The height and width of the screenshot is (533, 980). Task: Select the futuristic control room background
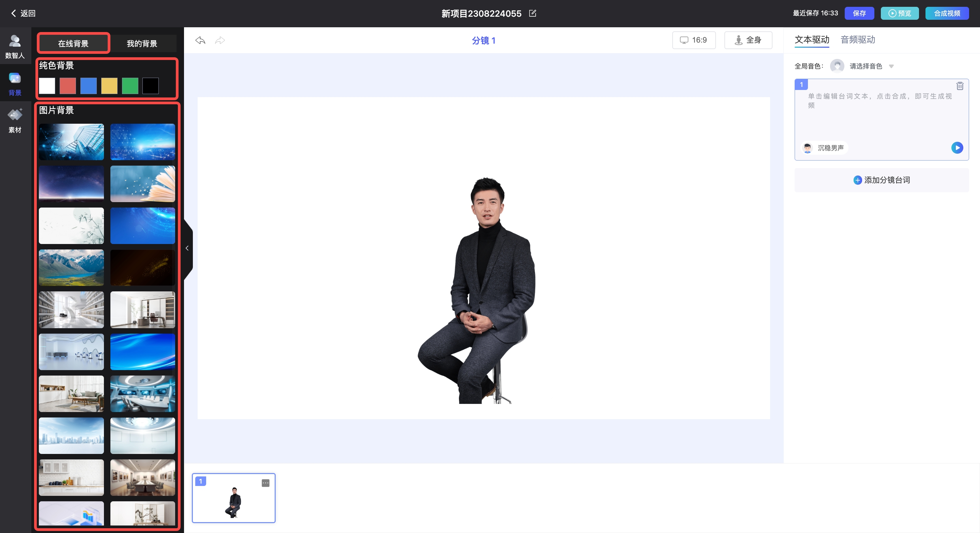tap(143, 394)
